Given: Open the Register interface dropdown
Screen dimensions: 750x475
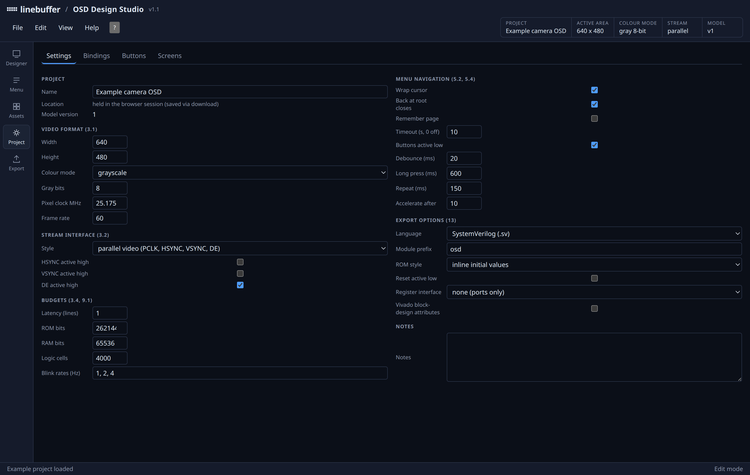Looking at the screenshot, I should [594, 292].
